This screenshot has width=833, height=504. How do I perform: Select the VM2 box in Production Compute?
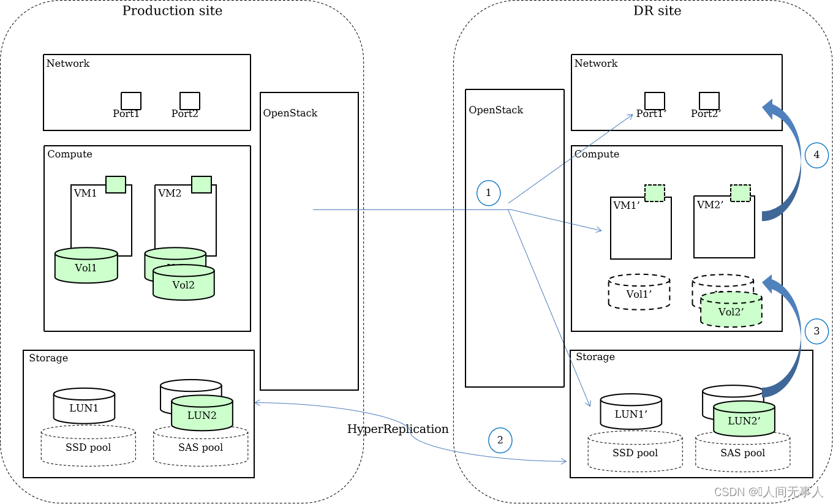(x=186, y=220)
